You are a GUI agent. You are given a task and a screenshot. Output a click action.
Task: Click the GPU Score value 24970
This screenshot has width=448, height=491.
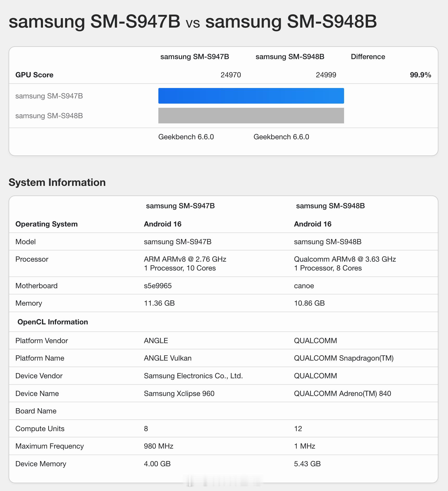tap(231, 75)
